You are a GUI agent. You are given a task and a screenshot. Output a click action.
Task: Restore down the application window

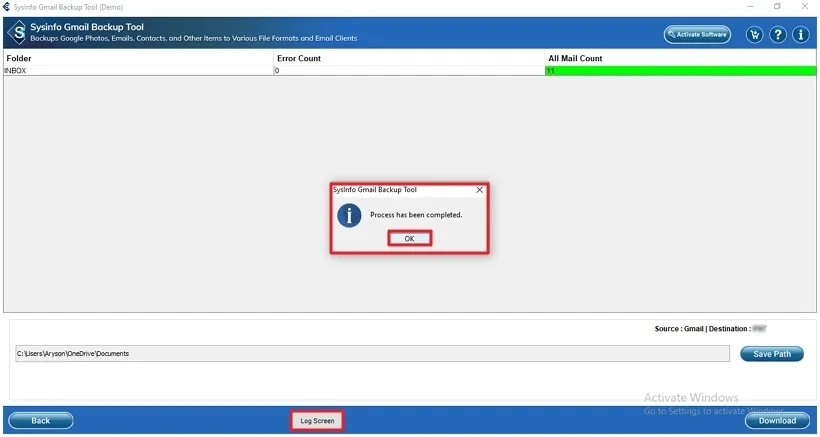(x=777, y=7)
